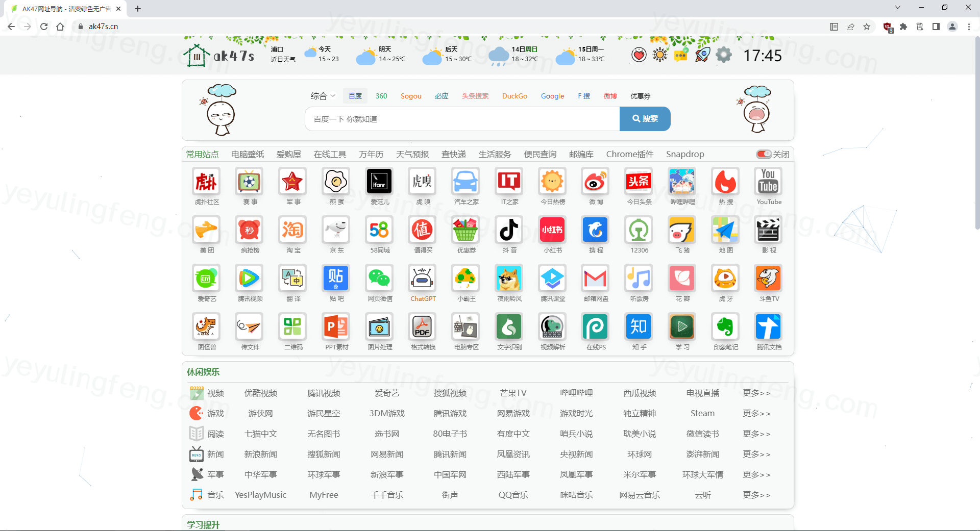Open the IT之家 icon
This screenshot has height=531, width=980.
tap(509, 182)
